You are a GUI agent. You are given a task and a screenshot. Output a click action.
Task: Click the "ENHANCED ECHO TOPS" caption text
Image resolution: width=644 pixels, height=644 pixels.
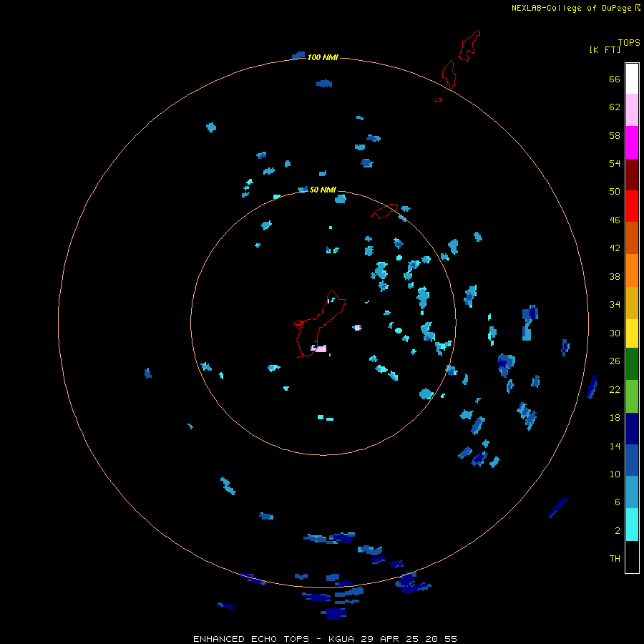coord(251,639)
